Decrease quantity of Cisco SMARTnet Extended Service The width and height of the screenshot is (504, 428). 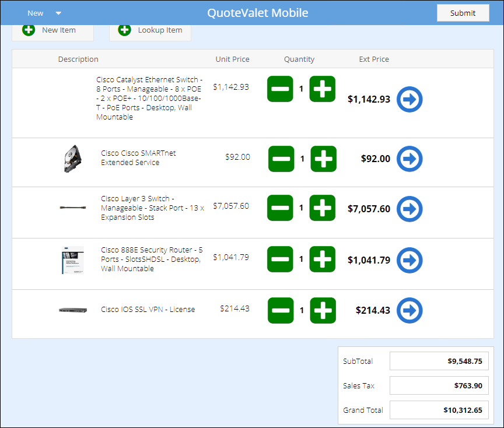click(281, 159)
